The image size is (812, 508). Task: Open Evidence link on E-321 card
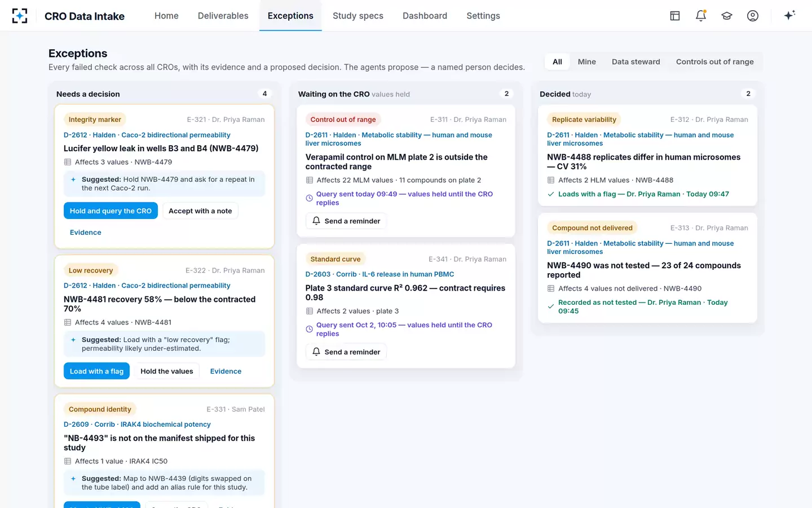(x=85, y=232)
